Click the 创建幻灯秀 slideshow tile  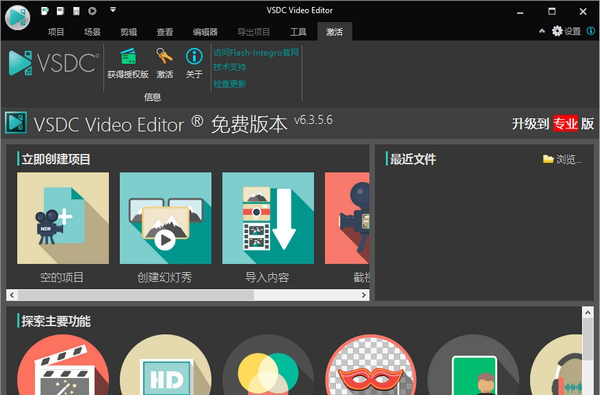coord(166,218)
